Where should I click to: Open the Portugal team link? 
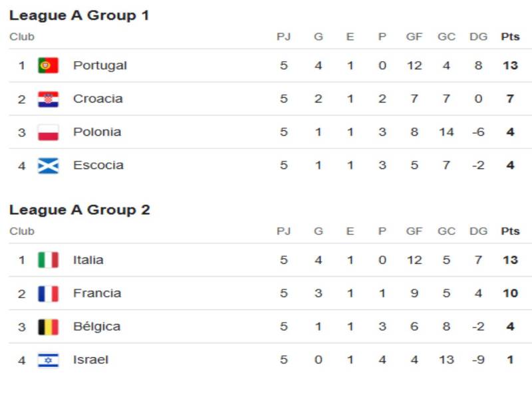pyautogui.click(x=100, y=65)
